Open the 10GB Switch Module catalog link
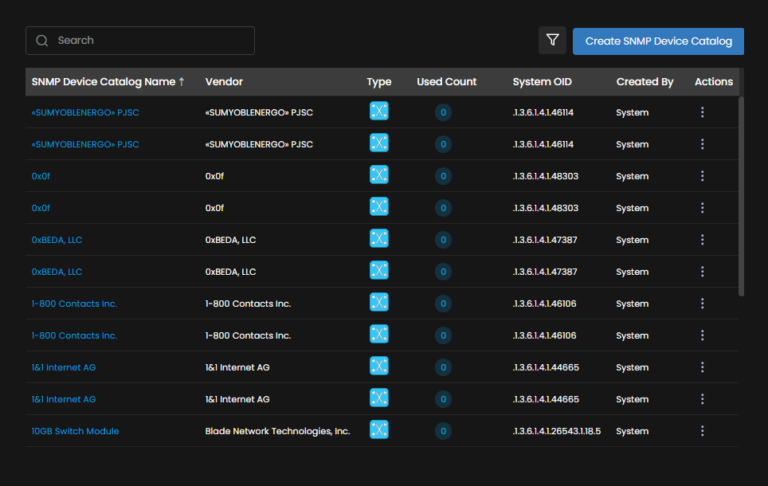The width and height of the screenshot is (768, 486). pyautogui.click(x=75, y=431)
